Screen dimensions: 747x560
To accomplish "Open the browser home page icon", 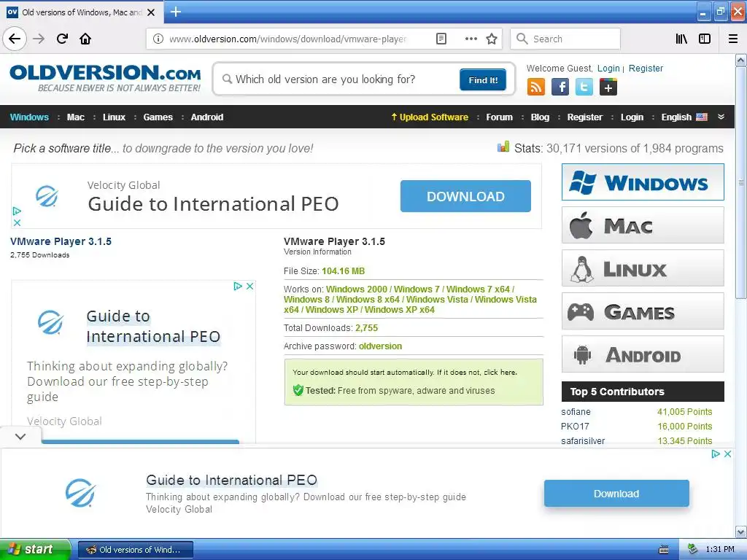I will [85, 39].
